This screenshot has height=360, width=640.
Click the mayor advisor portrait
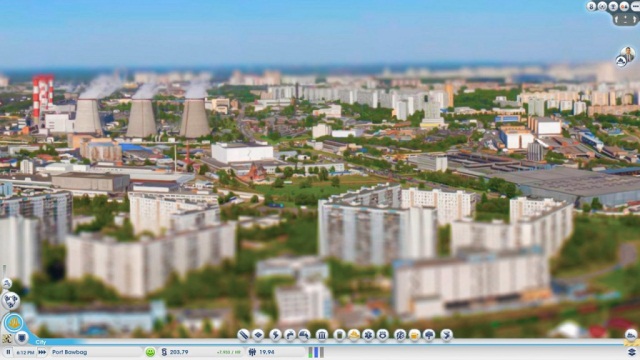tap(628, 54)
